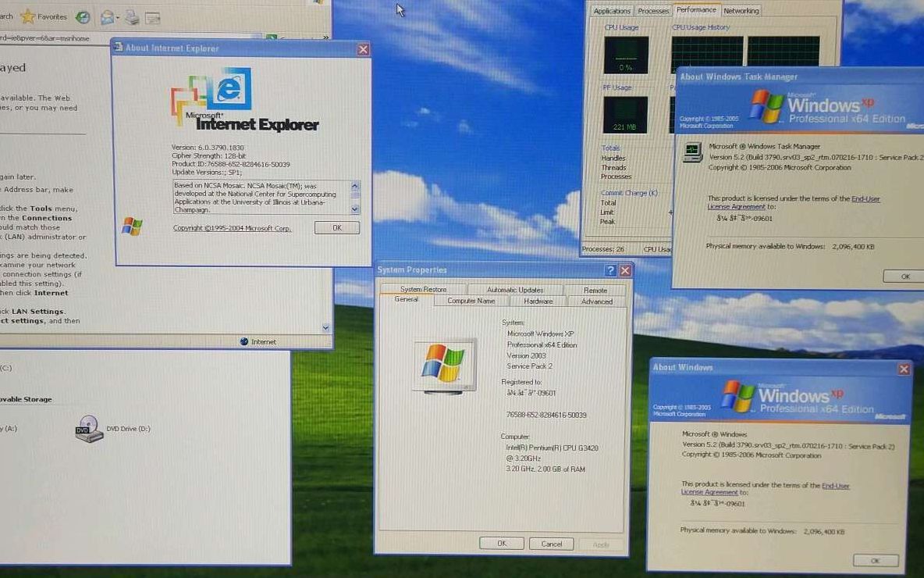Click the Internet zone globe in IE status bar

point(244,341)
